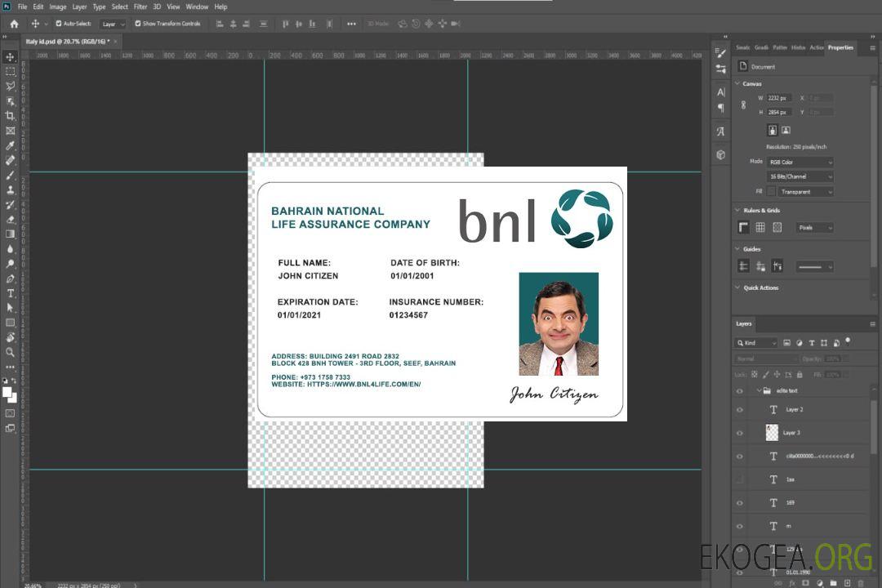882x588 pixels.
Task: Toggle Quick Mask mode icon
Action: point(10,413)
